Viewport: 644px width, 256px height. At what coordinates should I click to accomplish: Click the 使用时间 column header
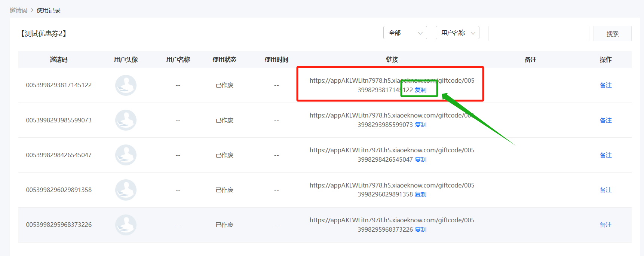point(276,60)
